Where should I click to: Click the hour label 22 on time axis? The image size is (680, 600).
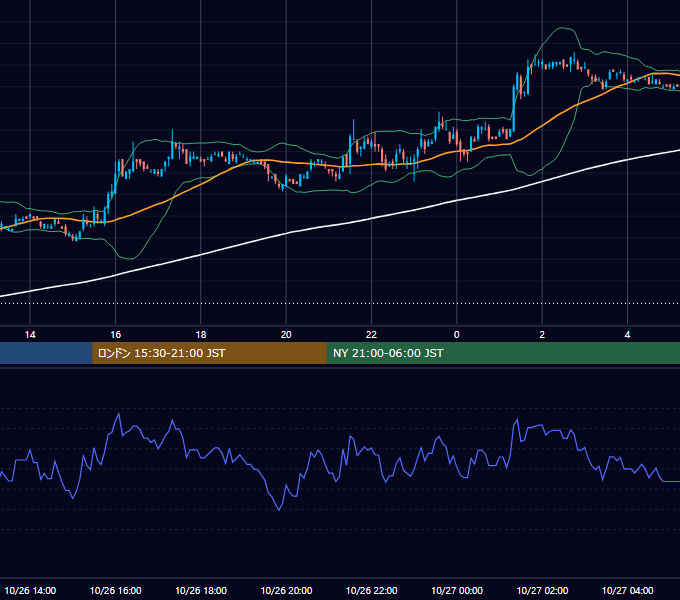[x=371, y=335]
